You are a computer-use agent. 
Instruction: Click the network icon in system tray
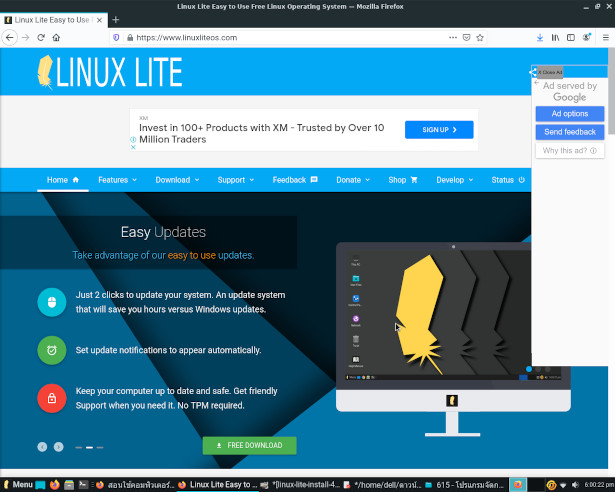point(563,485)
